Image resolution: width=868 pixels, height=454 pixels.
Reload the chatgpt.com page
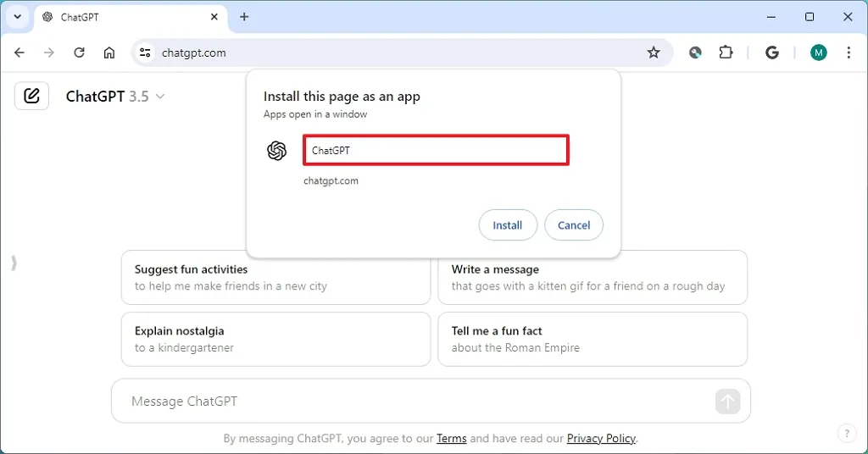79,53
